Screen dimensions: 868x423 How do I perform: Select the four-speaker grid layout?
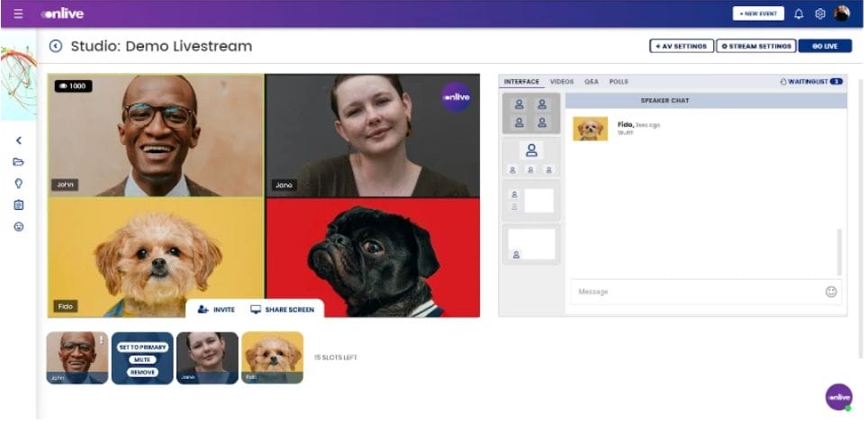pyautogui.click(x=530, y=112)
